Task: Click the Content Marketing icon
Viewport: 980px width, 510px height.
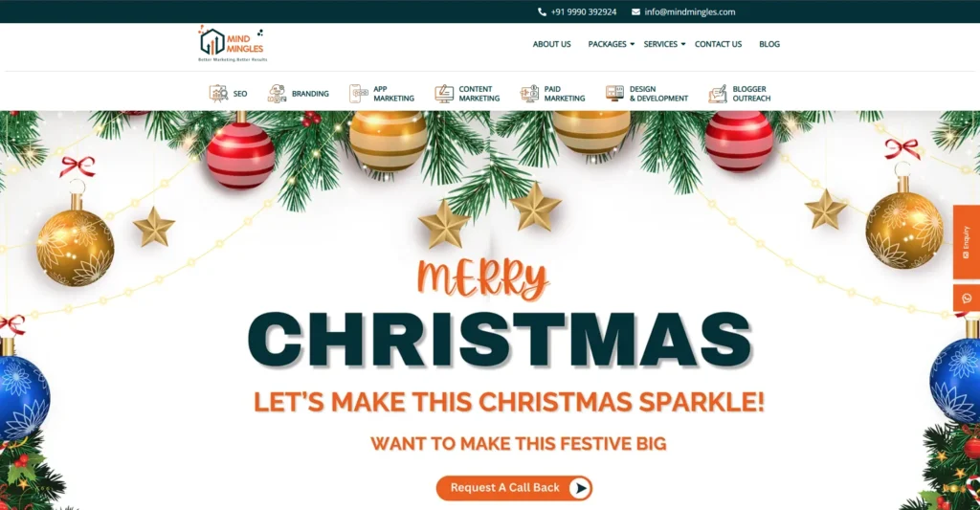Action: [x=444, y=94]
